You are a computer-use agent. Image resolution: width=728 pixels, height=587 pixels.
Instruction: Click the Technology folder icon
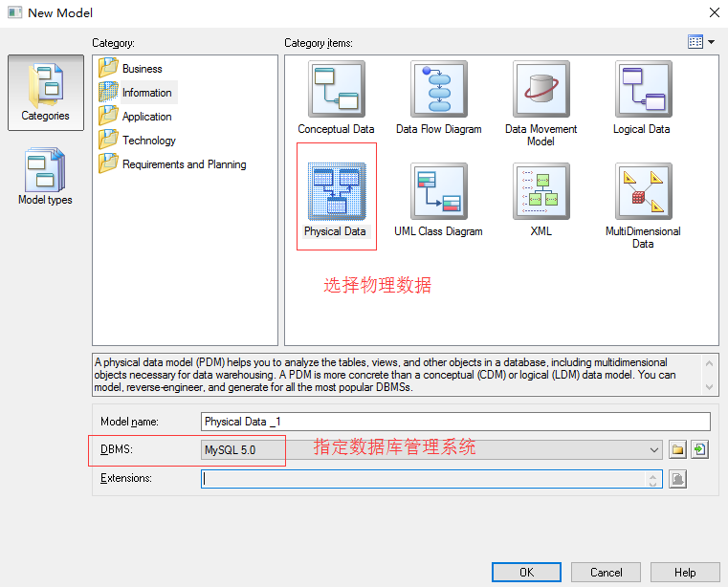(108, 140)
